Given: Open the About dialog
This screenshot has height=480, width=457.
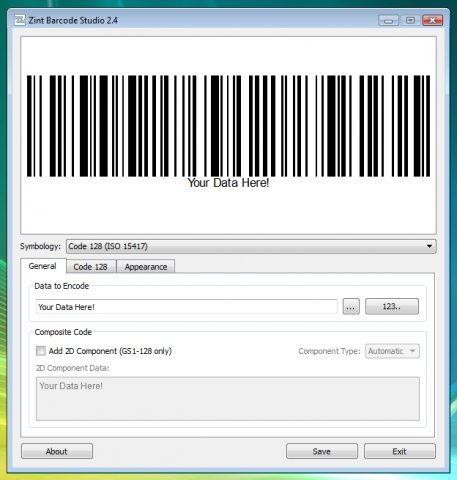Looking at the screenshot, I should coord(57,451).
